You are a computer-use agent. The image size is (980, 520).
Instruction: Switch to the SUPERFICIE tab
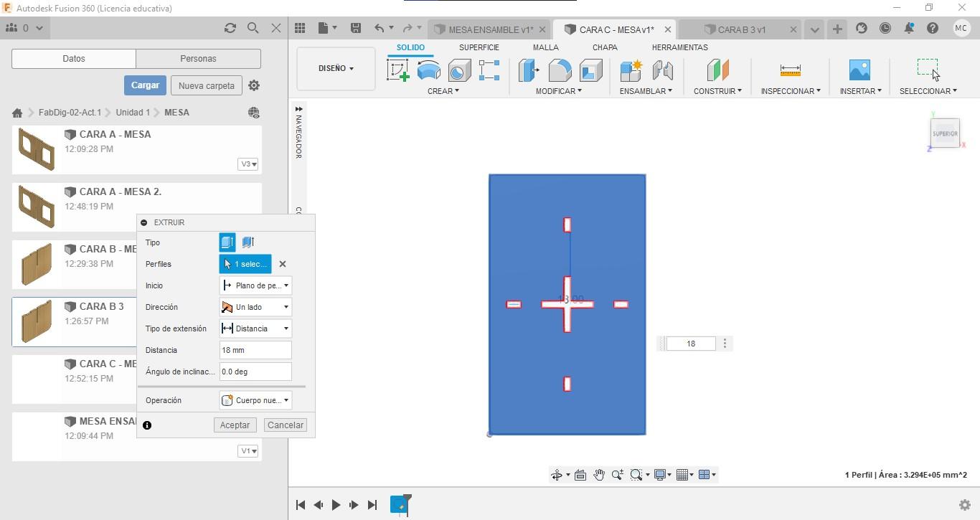tap(479, 47)
